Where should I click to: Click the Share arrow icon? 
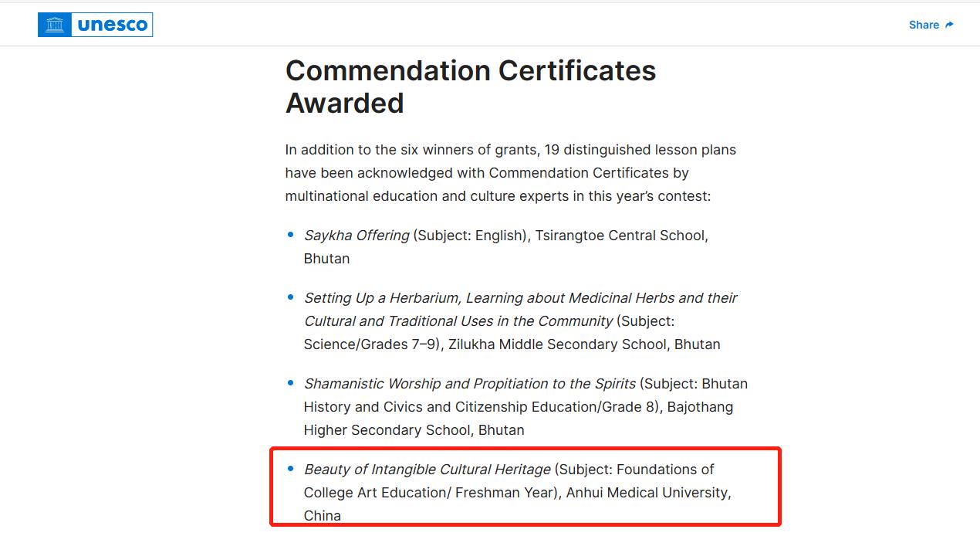pos(949,25)
